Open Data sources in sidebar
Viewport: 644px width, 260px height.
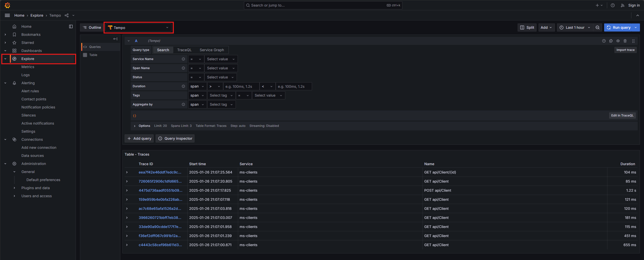pyautogui.click(x=33, y=156)
